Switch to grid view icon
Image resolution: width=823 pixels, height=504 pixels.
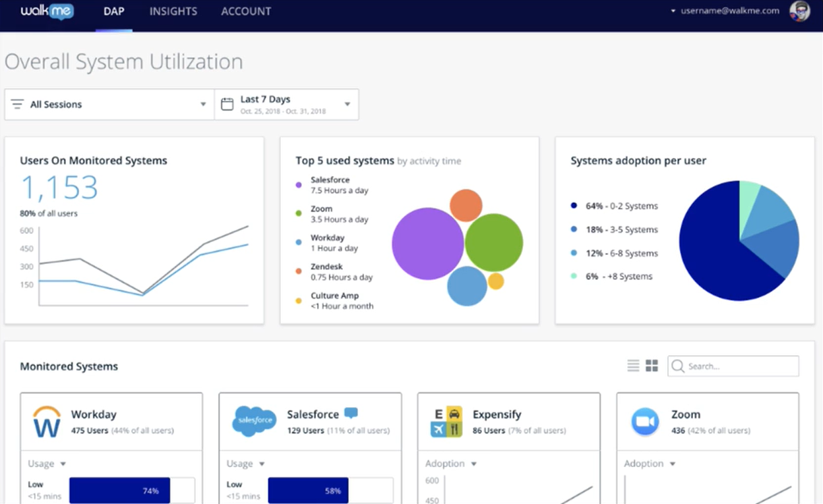[652, 366]
